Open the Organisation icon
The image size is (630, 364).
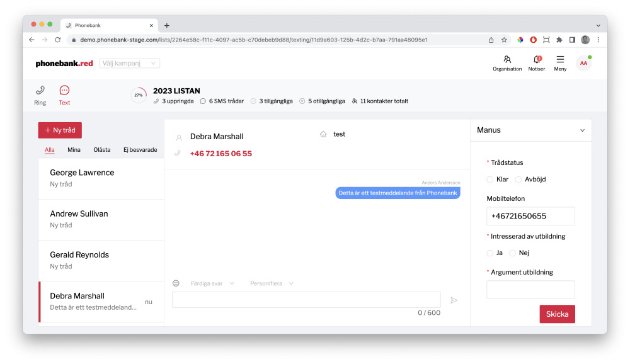(507, 60)
